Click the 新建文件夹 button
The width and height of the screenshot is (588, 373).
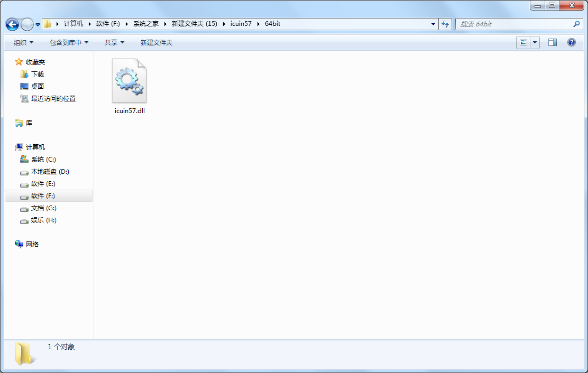click(157, 42)
